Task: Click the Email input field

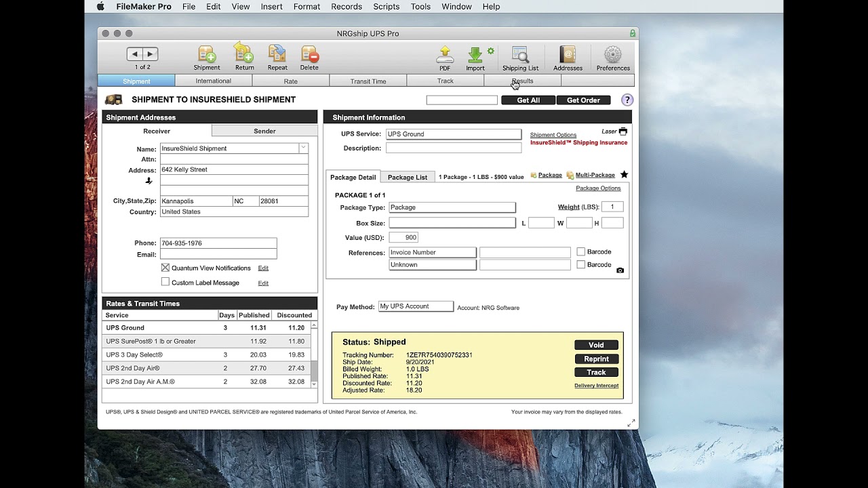Action: pos(218,254)
